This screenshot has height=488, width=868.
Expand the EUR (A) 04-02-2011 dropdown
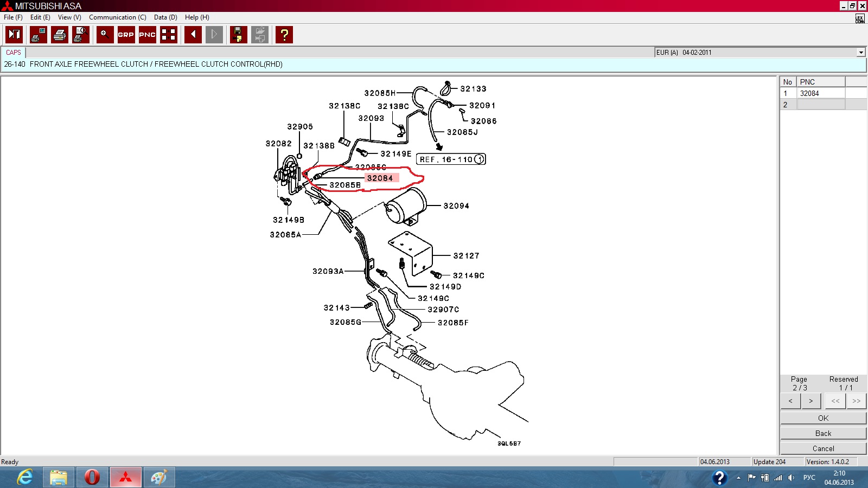pos(861,53)
